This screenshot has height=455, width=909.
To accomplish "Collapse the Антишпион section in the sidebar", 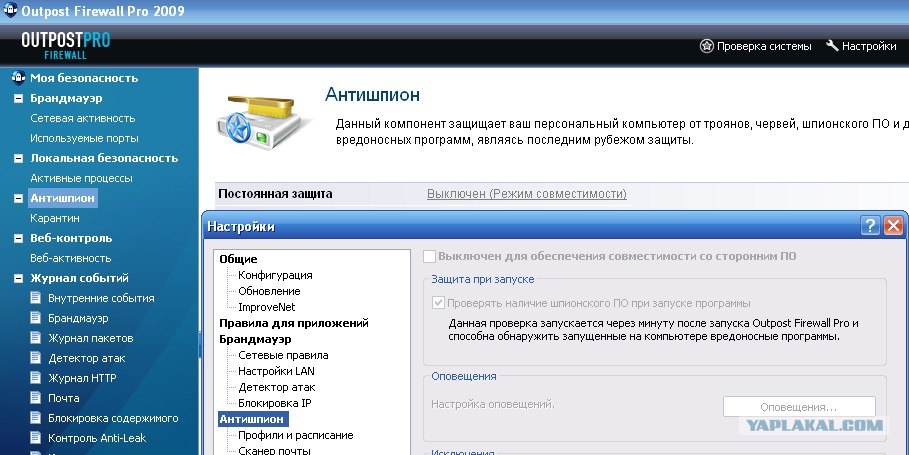I will (19, 198).
